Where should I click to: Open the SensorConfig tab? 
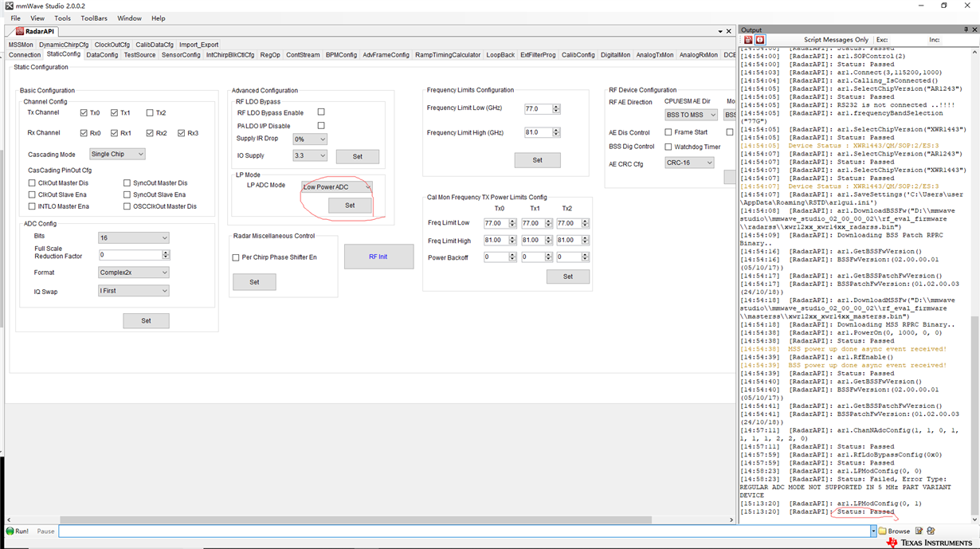181,55
